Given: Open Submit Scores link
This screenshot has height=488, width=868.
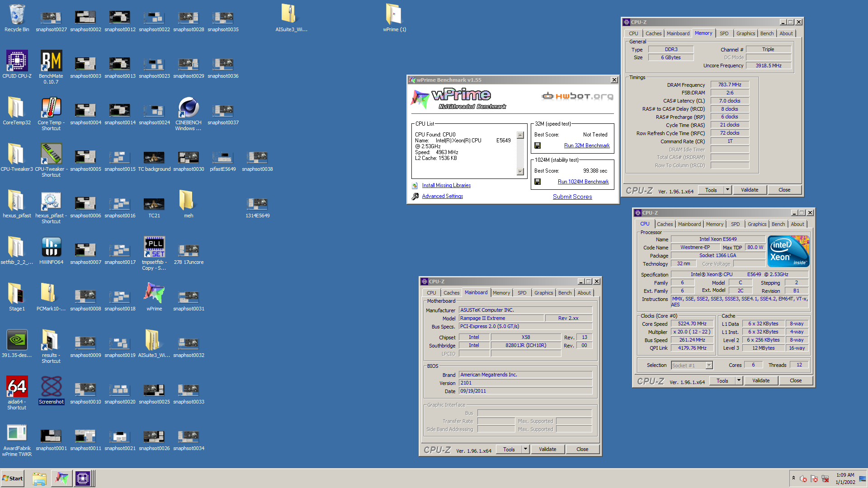Looking at the screenshot, I should pos(572,197).
